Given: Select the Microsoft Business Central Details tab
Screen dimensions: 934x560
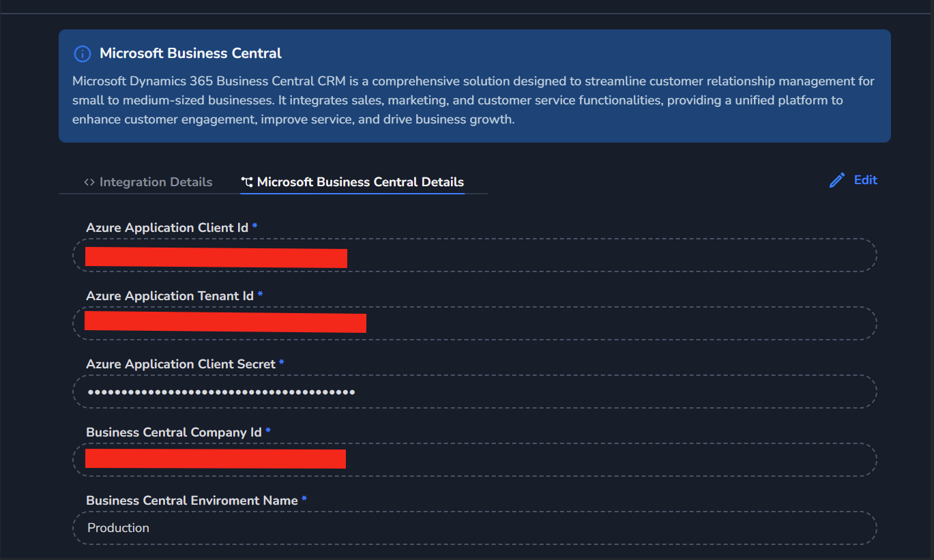Looking at the screenshot, I should click(x=352, y=182).
